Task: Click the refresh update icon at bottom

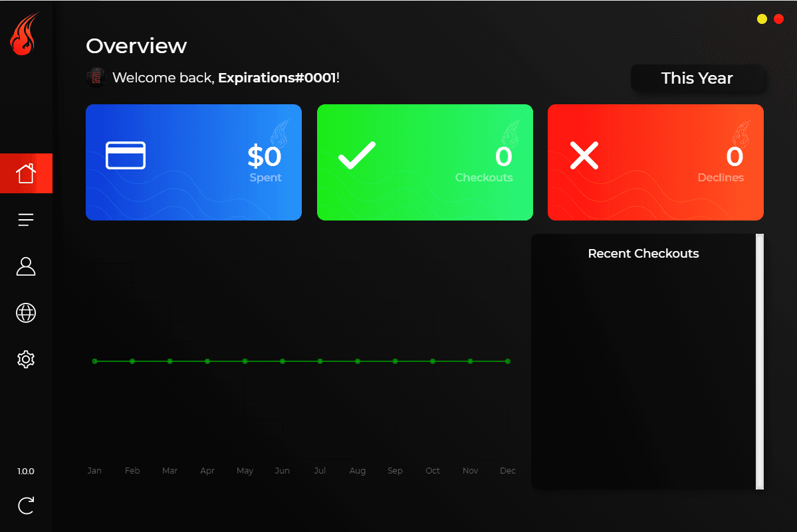Action: [x=26, y=506]
